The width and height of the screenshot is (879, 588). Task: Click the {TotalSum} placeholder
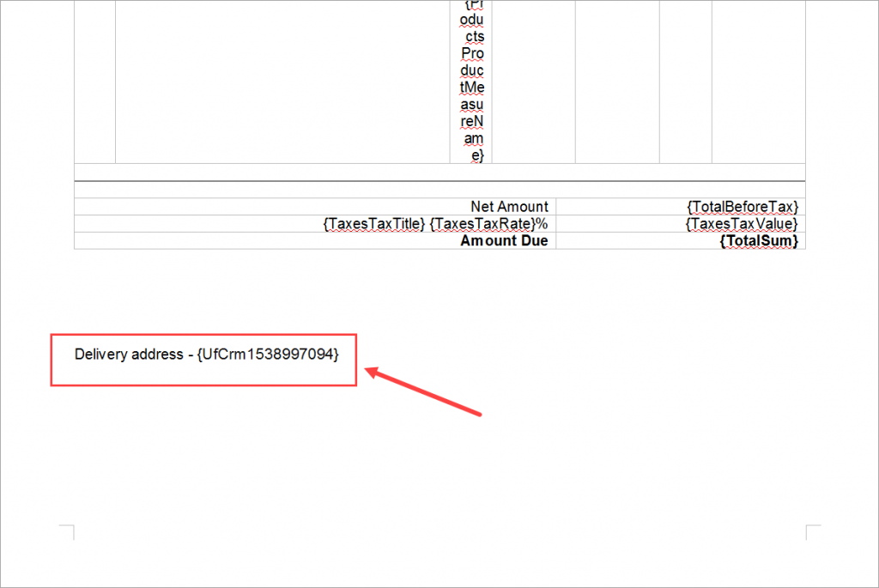coord(759,241)
